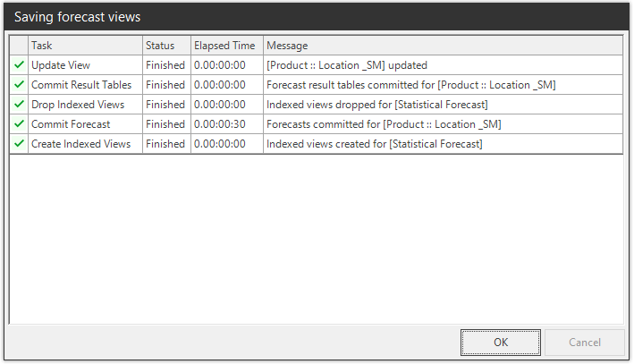634x364 pixels.
Task: Sort by the Status column header
Action: 166,46
